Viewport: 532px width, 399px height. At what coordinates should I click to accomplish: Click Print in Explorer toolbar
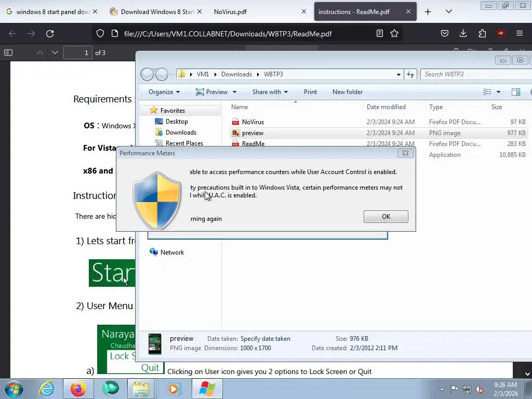pos(310,92)
